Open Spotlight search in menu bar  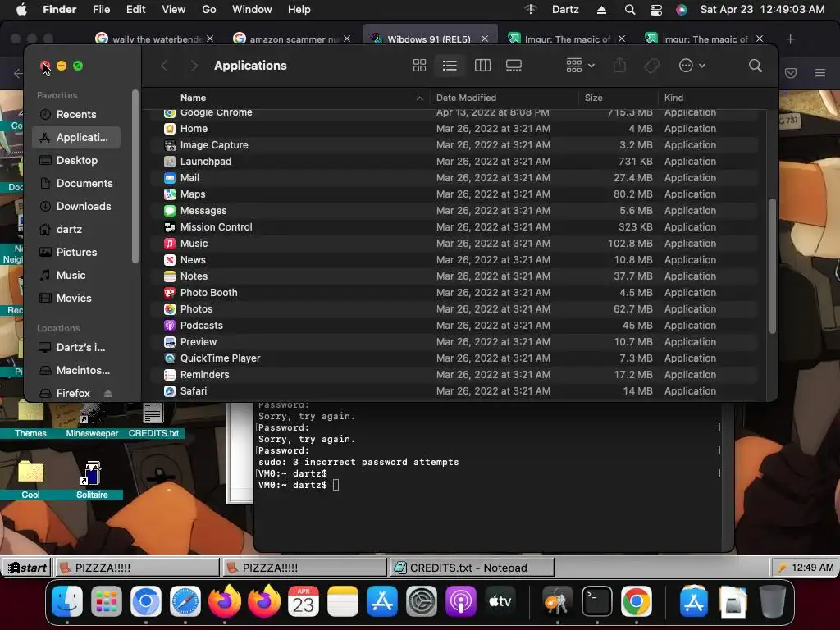click(630, 10)
